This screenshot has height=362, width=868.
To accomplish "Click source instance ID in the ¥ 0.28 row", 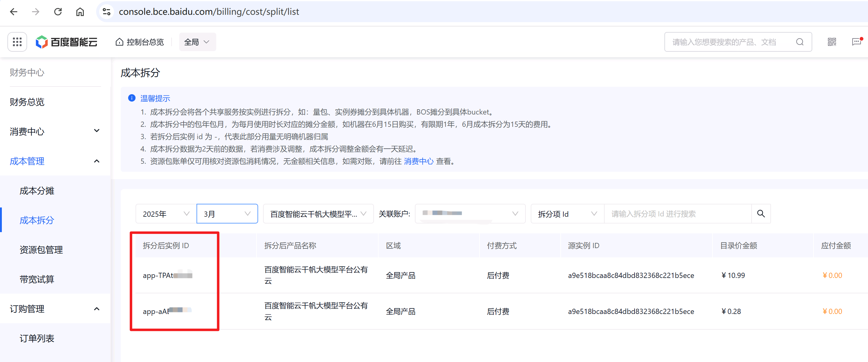I will (x=631, y=311).
